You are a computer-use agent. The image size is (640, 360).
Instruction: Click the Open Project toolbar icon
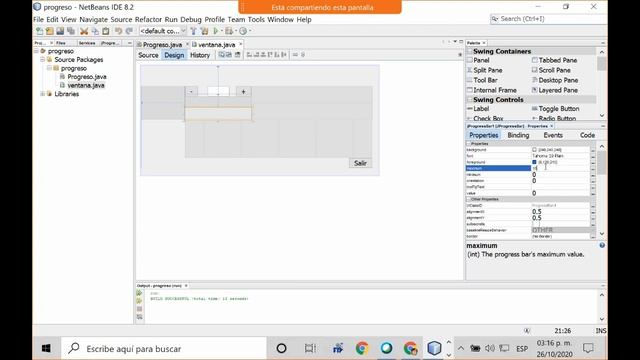(60, 31)
